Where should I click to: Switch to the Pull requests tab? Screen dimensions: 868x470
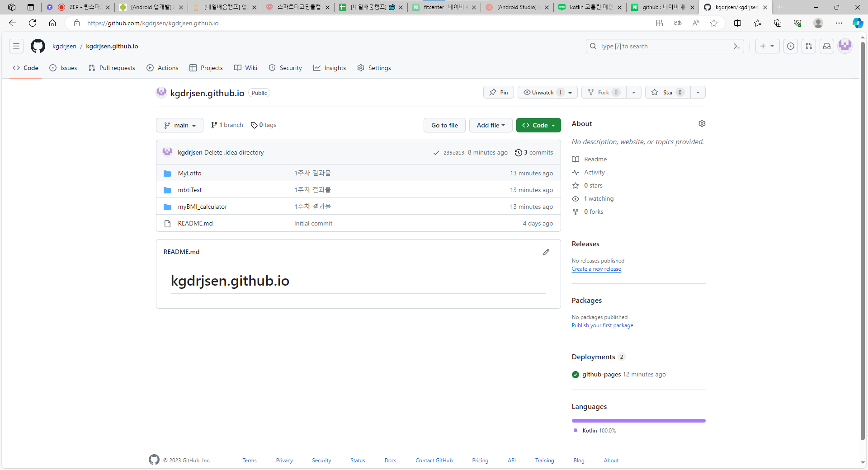click(x=112, y=68)
